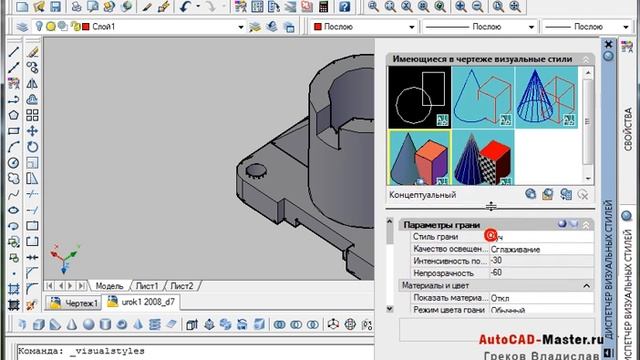This screenshot has width=640, height=360.
Task: Click the first solid union icon
Action: point(280,324)
